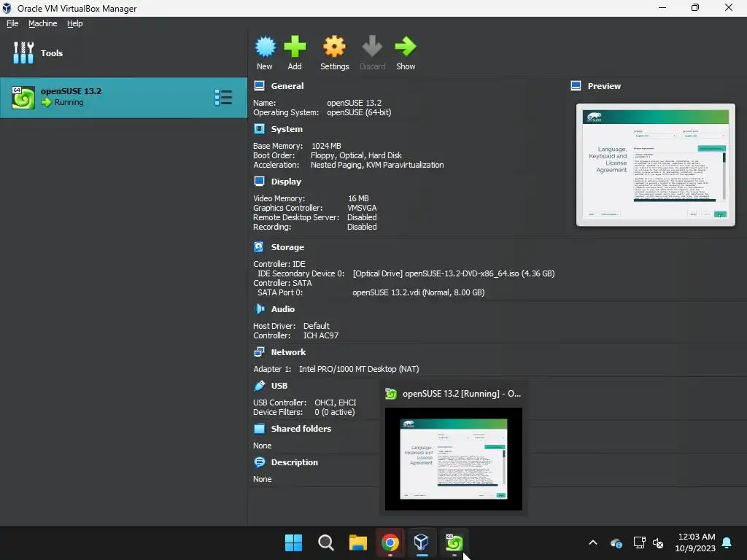Click the green Add machine icon
747x560 pixels.
click(295, 47)
